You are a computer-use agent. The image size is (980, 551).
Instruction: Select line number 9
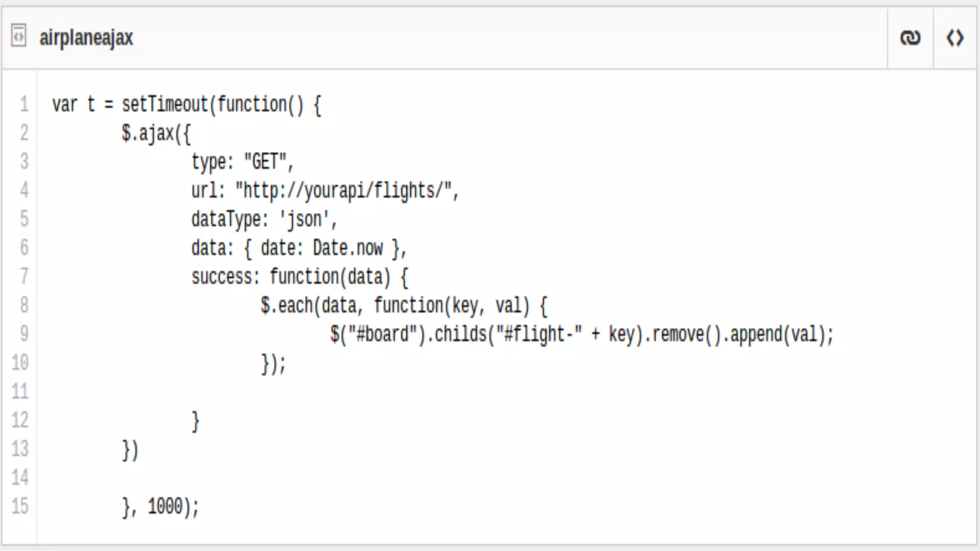pyautogui.click(x=24, y=333)
